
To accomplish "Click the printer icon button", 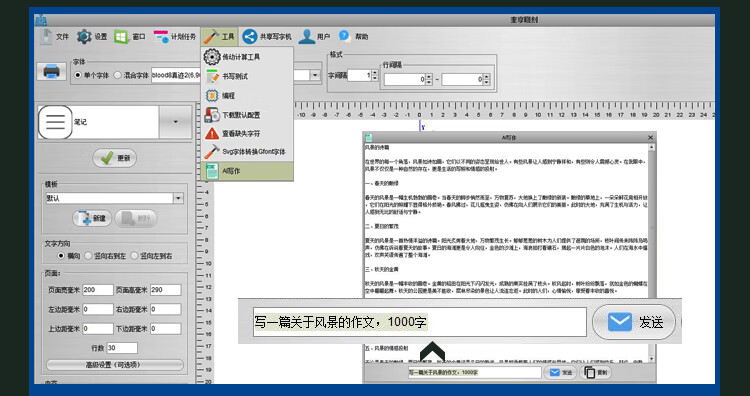I will pyautogui.click(x=51, y=72).
